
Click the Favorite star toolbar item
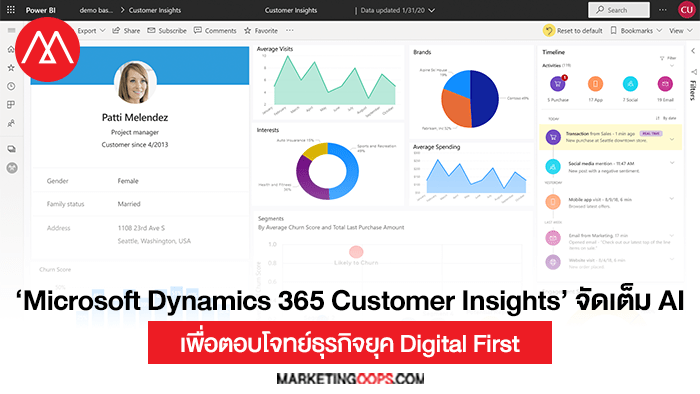click(261, 31)
